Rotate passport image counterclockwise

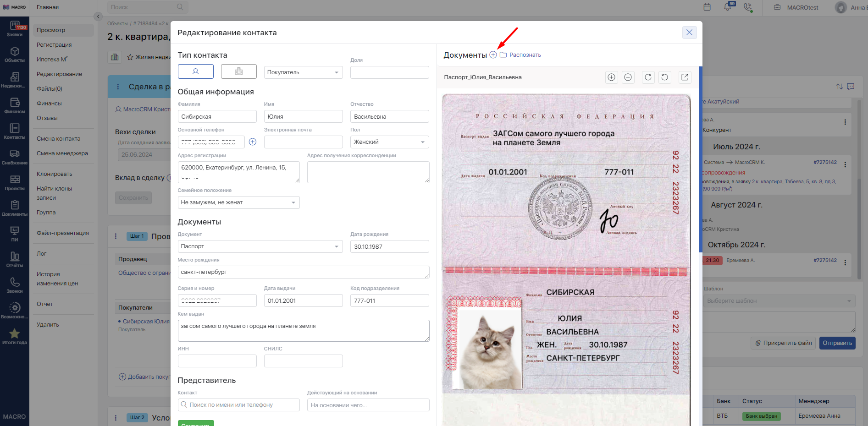[x=664, y=77]
